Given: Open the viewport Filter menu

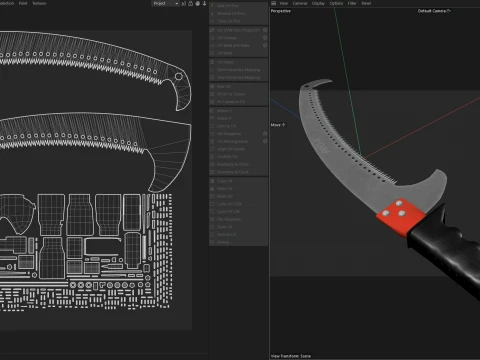Looking at the screenshot, I should (x=352, y=3).
